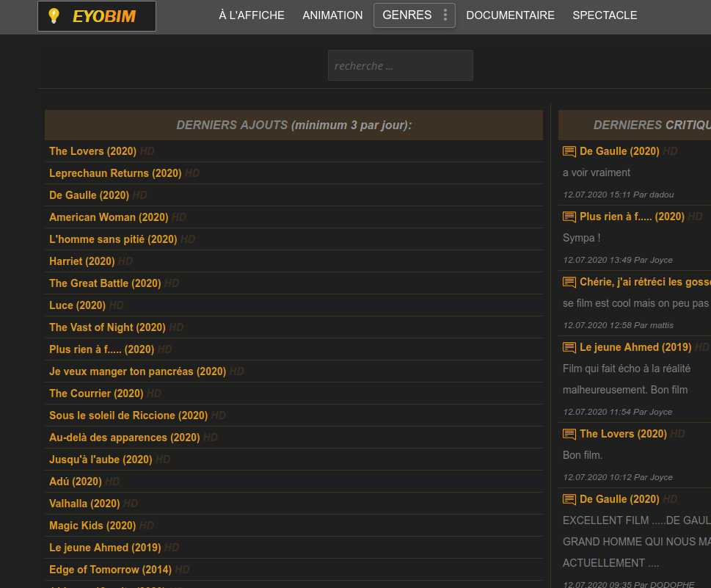The height and width of the screenshot is (588, 711).
Task: Click the 'Film qui fait écho à la réalité' text
Action: tap(626, 369)
